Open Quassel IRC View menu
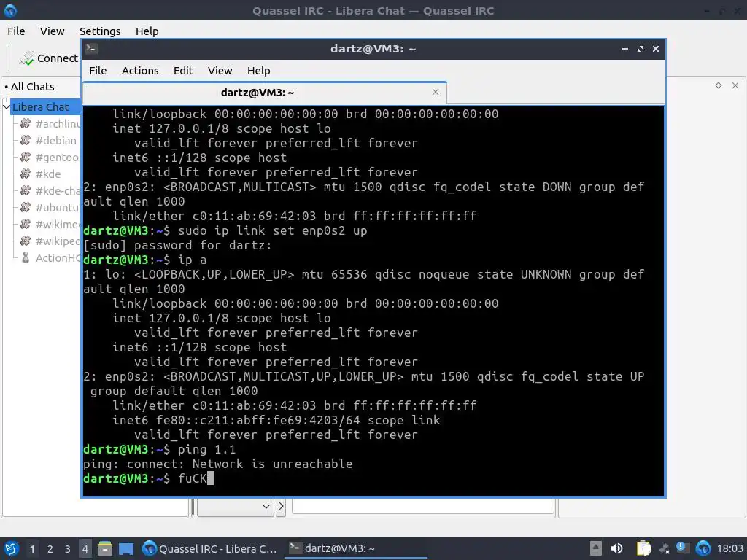747x560 pixels. coord(52,31)
